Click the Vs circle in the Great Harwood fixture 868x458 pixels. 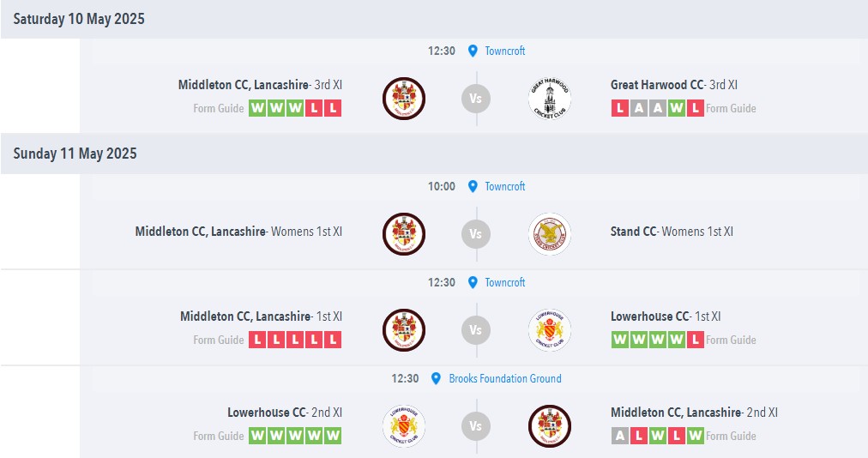point(476,98)
